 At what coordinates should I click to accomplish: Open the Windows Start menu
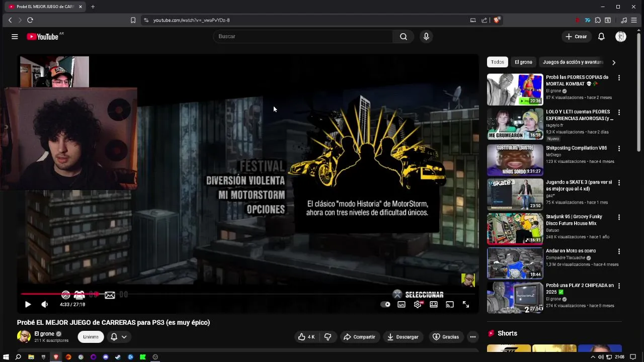[x=6, y=357]
